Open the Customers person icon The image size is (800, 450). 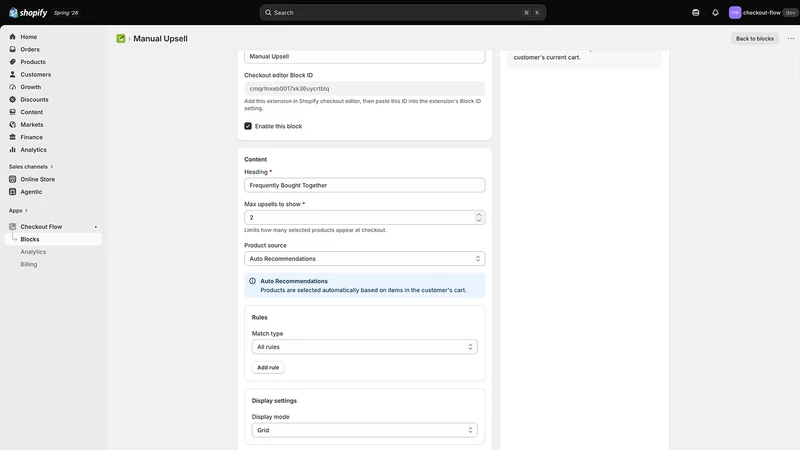click(x=13, y=74)
